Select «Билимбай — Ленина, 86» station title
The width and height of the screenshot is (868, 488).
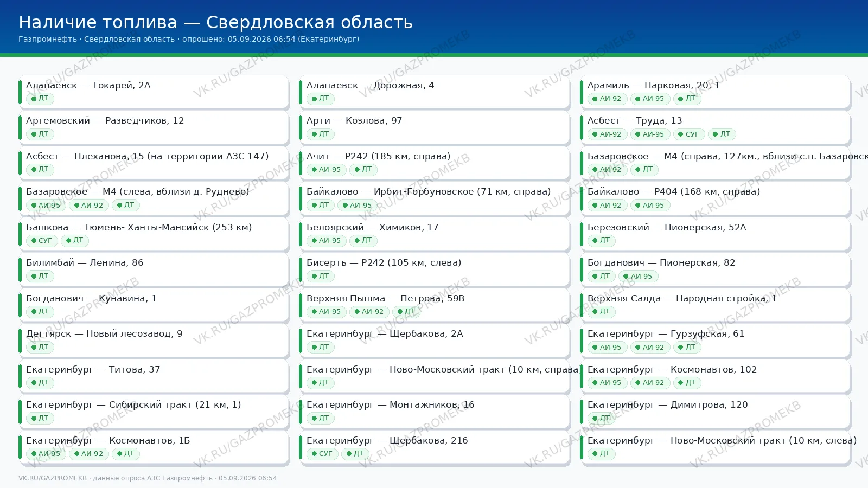click(85, 262)
